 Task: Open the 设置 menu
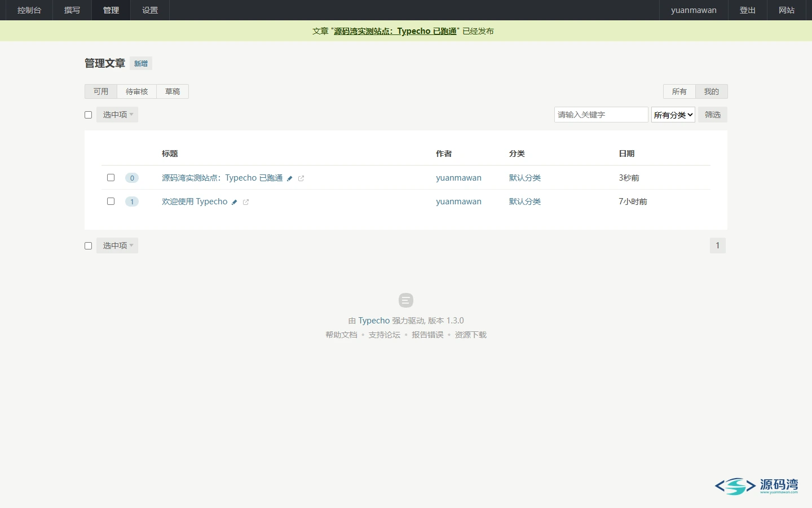(x=150, y=10)
